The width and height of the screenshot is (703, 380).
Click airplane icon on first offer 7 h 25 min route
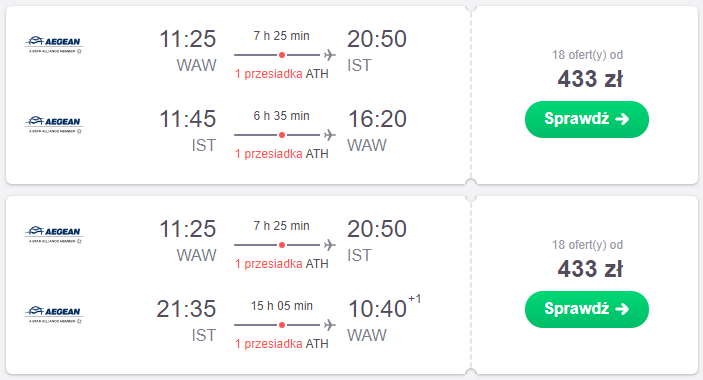pos(330,55)
